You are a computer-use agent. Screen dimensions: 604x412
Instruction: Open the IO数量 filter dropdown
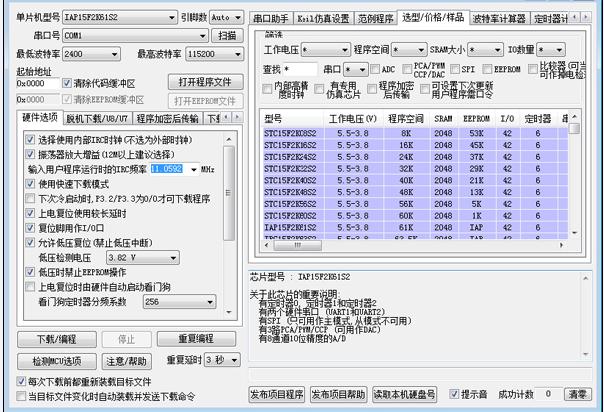[x=552, y=50]
